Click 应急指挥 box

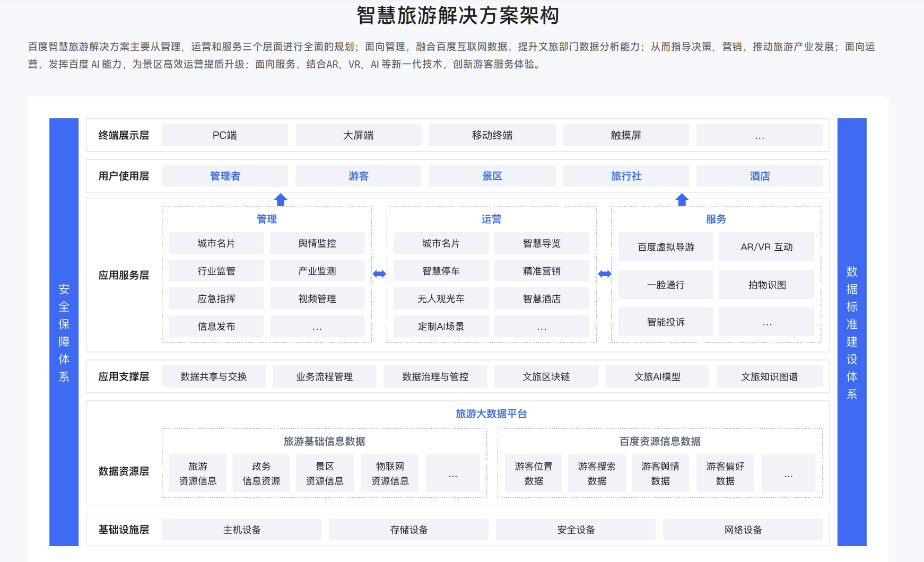[216, 298]
